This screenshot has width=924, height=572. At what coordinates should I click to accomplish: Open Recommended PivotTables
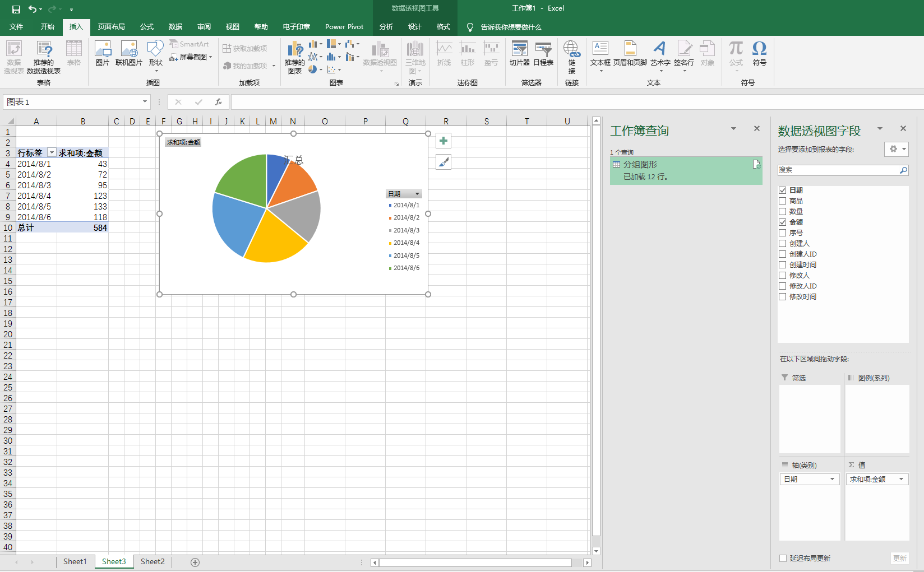point(44,57)
